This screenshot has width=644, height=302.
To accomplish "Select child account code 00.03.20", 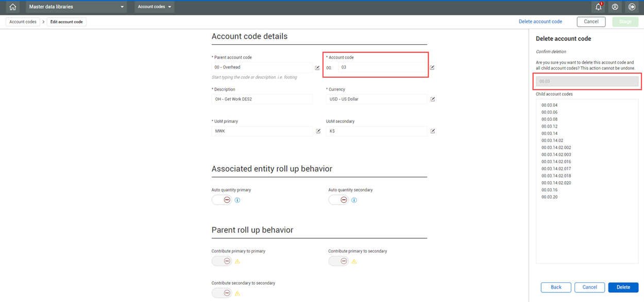I will (549, 197).
